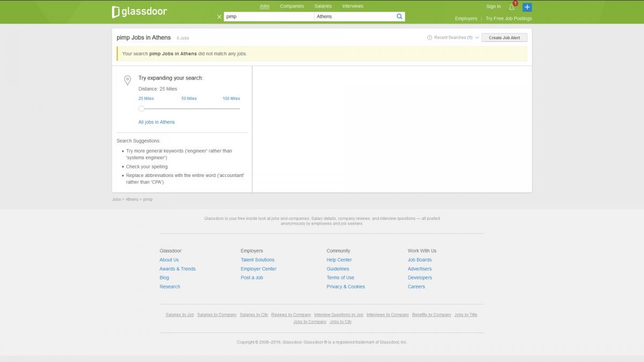
Task: Open the Job Boards footer link
Action: [420, 260]
